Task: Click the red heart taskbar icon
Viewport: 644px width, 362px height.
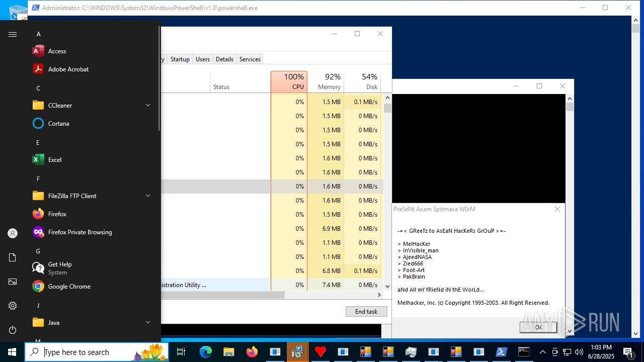Action: [320, 352]
